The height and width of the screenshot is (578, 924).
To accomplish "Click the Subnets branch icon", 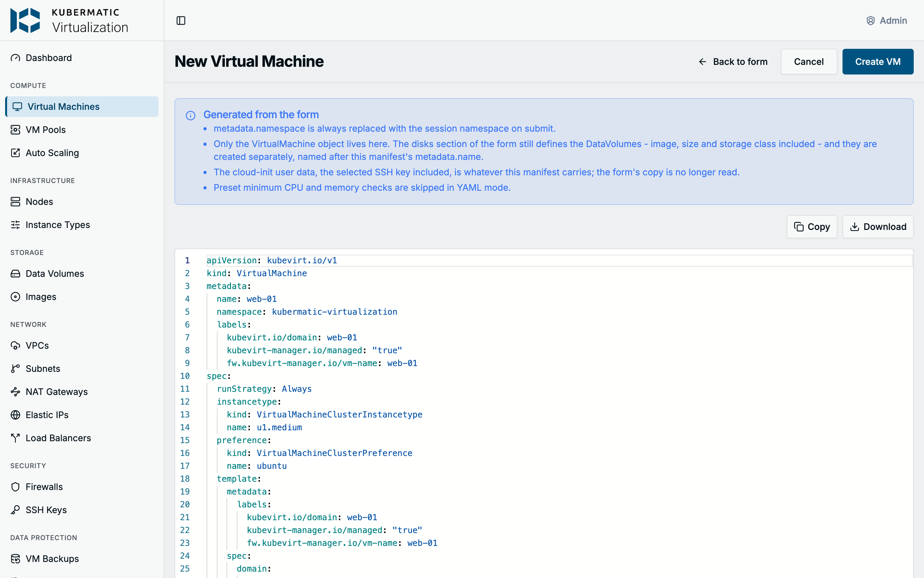I will tap(15, 369).
